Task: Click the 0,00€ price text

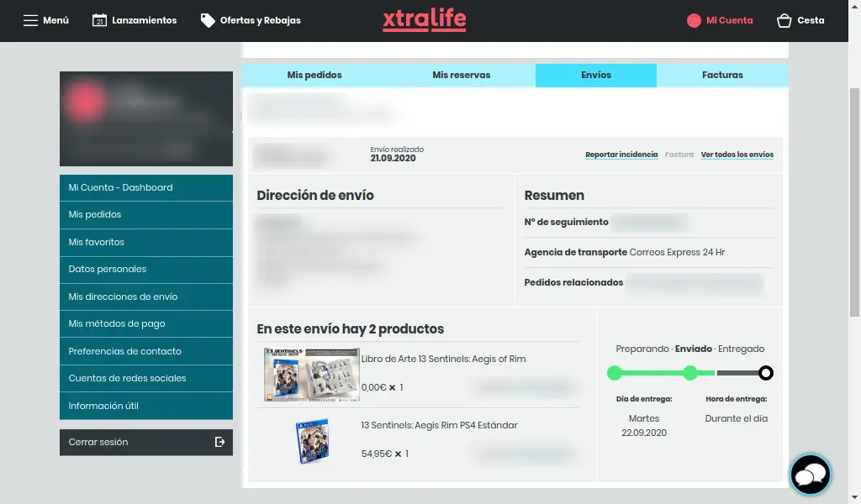Action: tap(374, 388)
